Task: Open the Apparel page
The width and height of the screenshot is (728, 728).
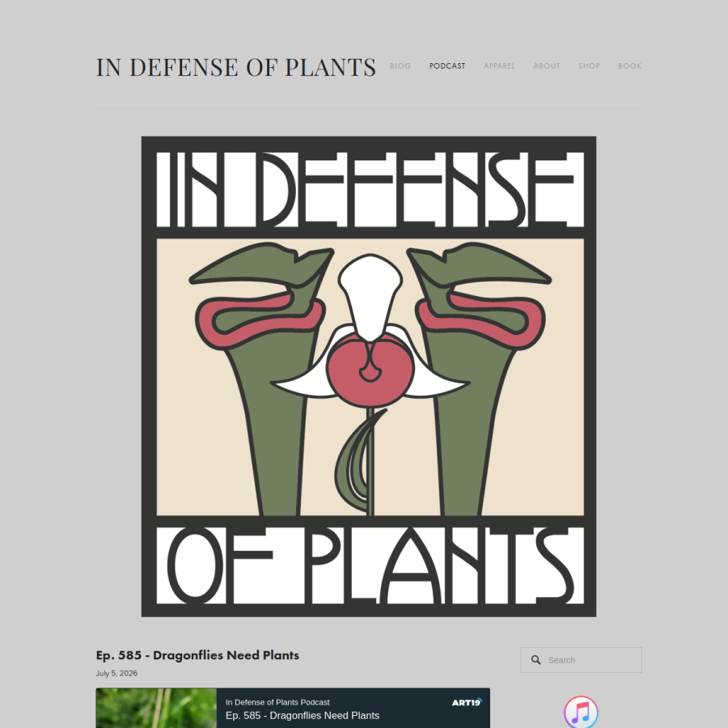Action: (499, 66)
